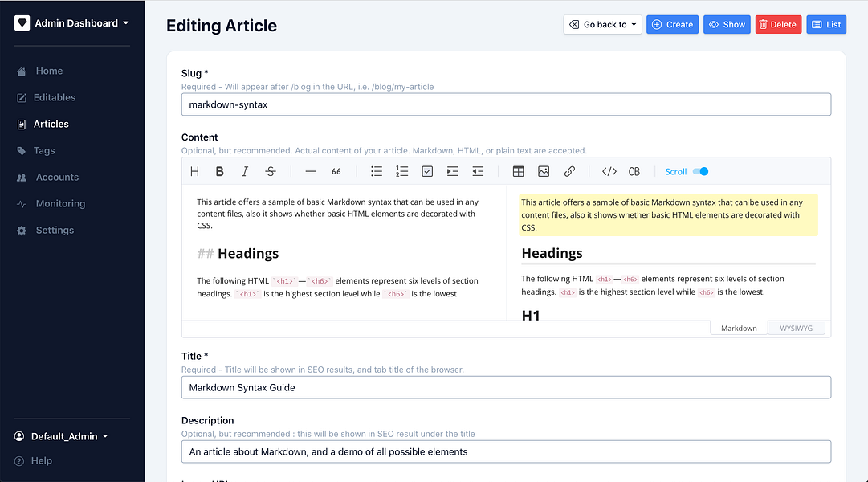Apply strikethrough formatting
Viewport: 868px width, 482px height.
270,172
